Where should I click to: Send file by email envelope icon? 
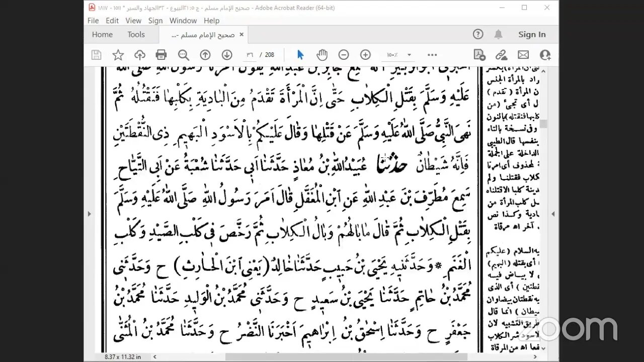523,55
